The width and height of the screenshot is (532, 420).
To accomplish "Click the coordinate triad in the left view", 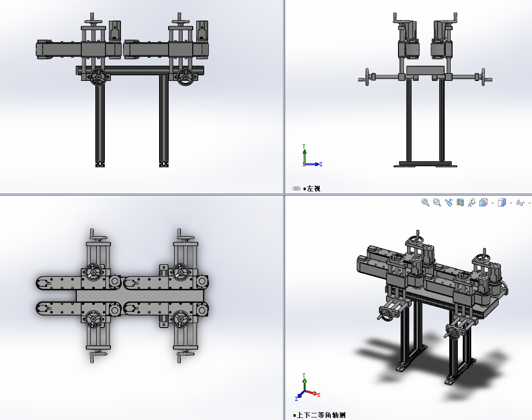I will click(x=312, y=156).
